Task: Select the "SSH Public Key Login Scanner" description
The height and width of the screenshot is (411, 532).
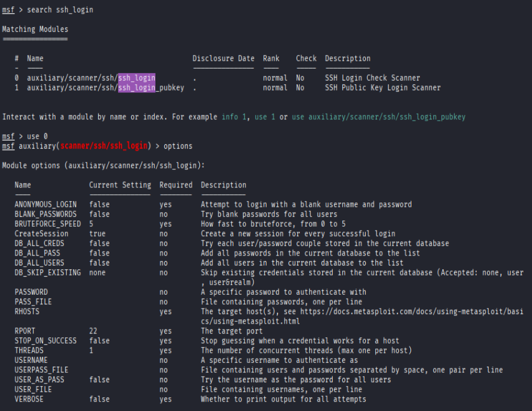Action: [x=382, y=87]
